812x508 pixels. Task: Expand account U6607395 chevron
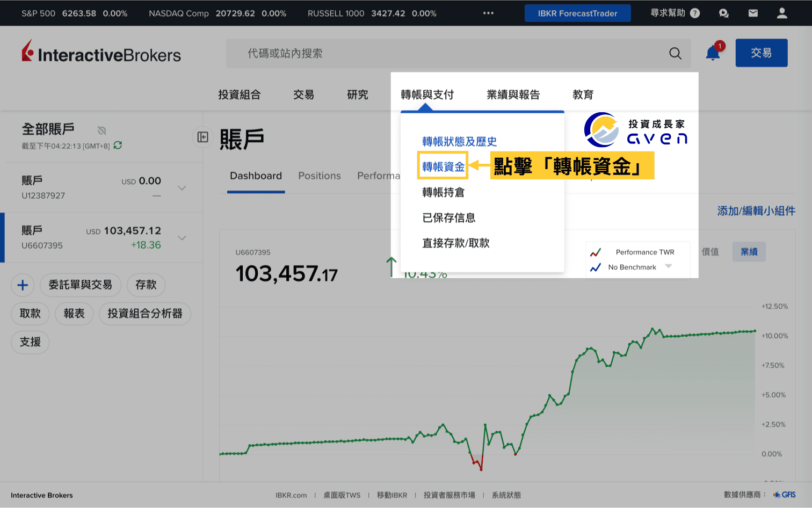tap(182, 238)
